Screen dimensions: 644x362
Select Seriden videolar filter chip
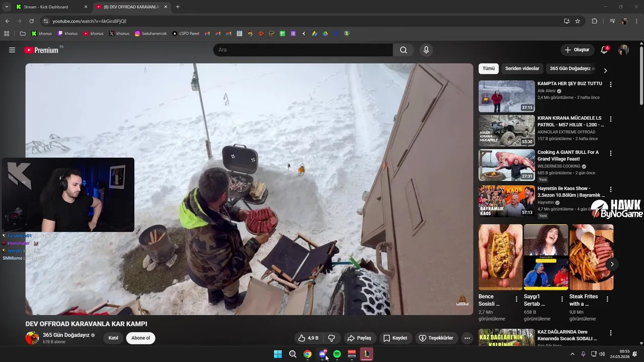click(522, 68)
